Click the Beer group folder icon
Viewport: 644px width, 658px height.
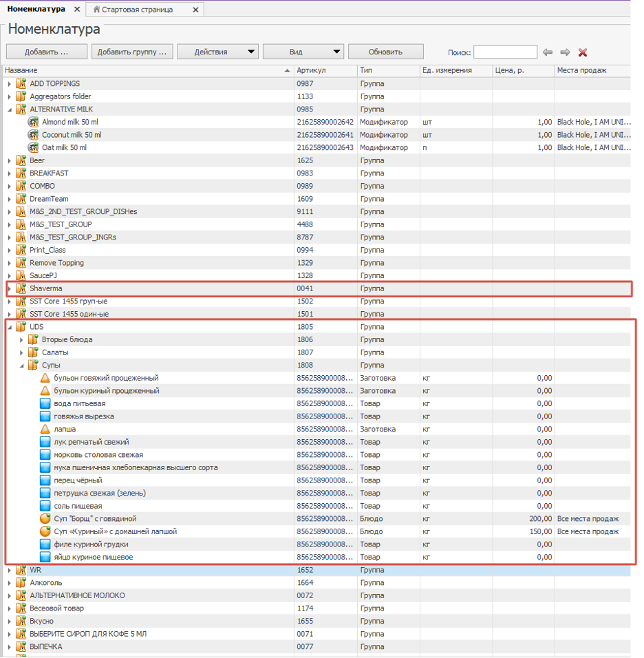(21, 160)
